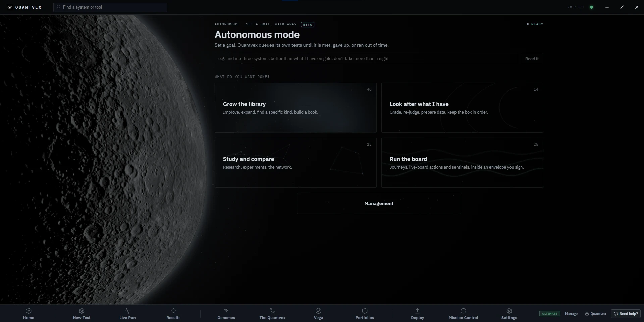This screenshot has height=322, width=644.
Task: Minimize the Quantvex window
Action: click(x=607, y=7)
